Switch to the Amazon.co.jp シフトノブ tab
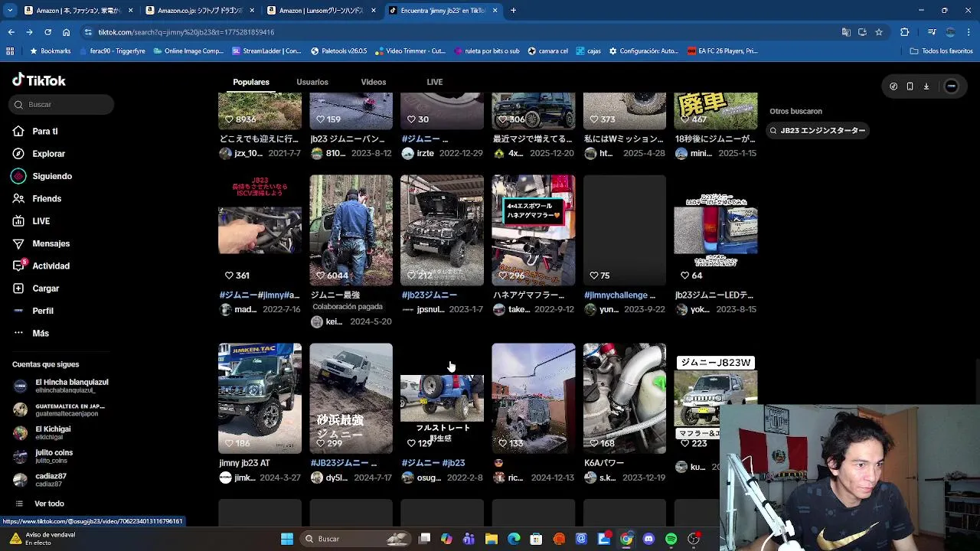980x551 pixels. (x=200, y=11)
